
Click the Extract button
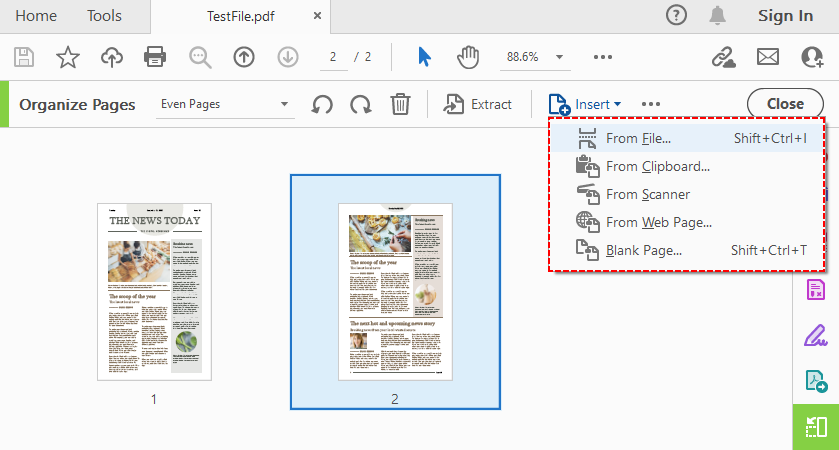click(x=477, y=104)
